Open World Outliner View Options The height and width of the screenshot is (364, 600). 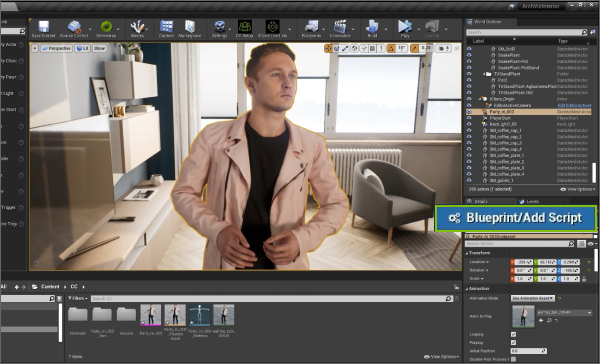(577, 189)
